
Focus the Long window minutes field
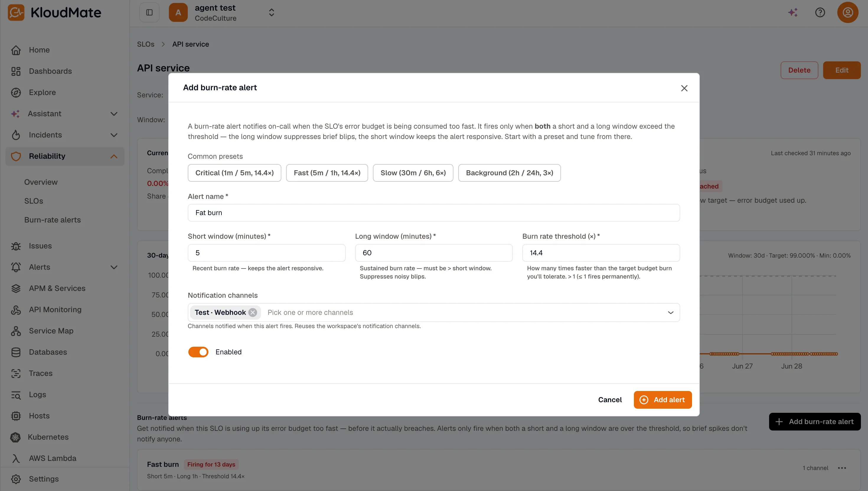coord(434,253)
